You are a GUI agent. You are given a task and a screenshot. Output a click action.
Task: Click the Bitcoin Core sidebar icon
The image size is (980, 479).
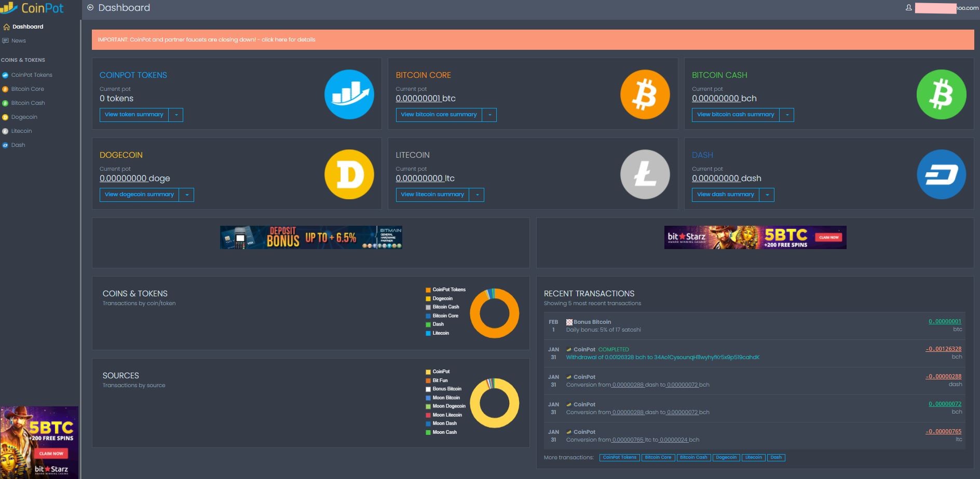(5, 89)
